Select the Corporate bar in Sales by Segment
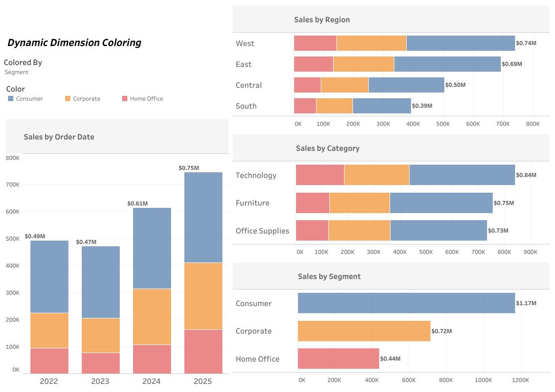555x392 pixels. 364,331
